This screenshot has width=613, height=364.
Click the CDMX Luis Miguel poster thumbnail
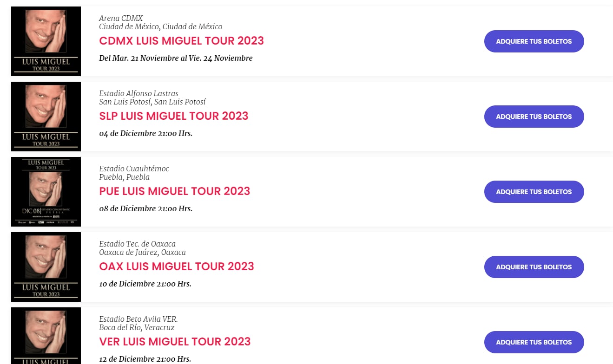click(x=46, y=41)
